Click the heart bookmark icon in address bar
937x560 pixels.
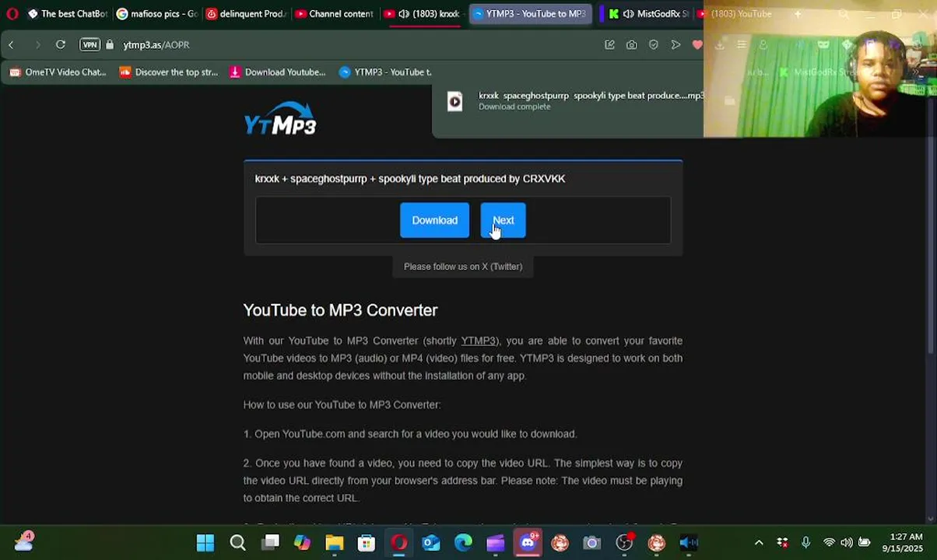point(697,45)
